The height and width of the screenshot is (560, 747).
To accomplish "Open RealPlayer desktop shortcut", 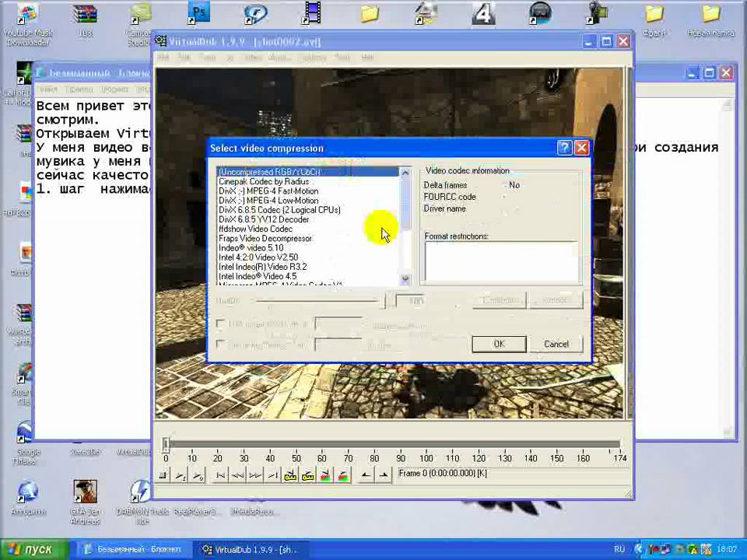I will tap(198, 511).
